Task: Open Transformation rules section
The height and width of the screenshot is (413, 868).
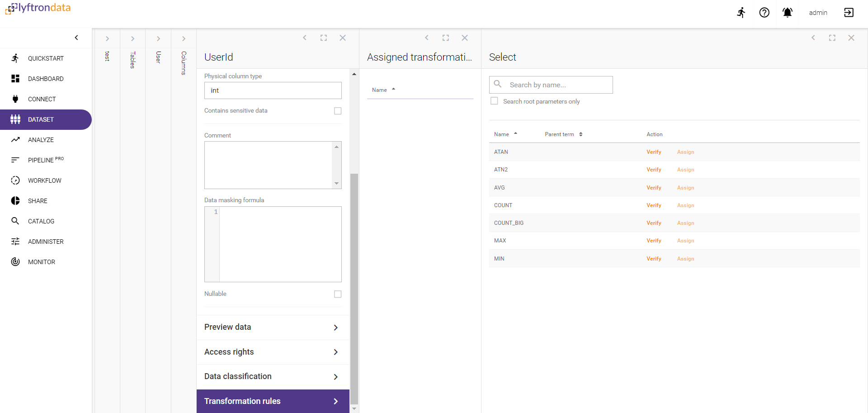Action: pos(273,401)
